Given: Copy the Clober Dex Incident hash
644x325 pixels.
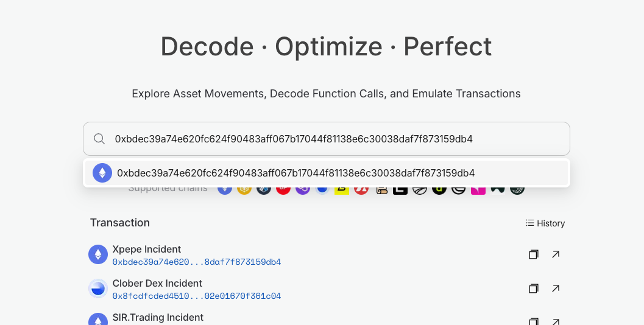Looking at the screenshot, I should (533, 288).
